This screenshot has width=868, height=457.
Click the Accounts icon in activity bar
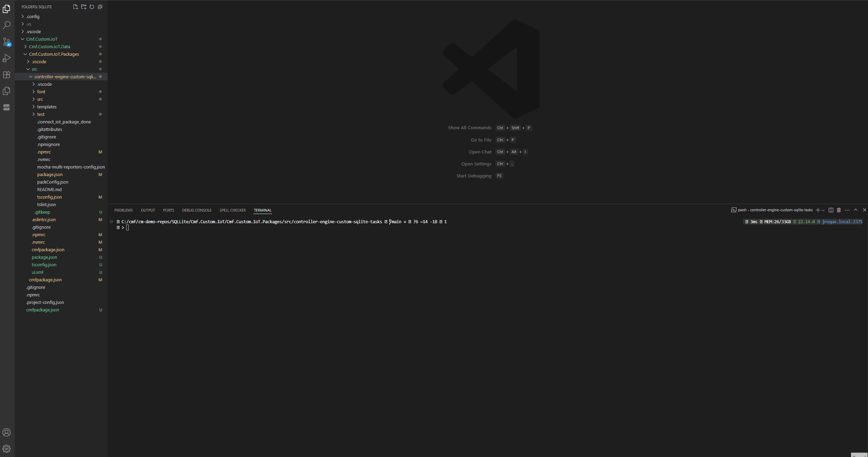6,432
